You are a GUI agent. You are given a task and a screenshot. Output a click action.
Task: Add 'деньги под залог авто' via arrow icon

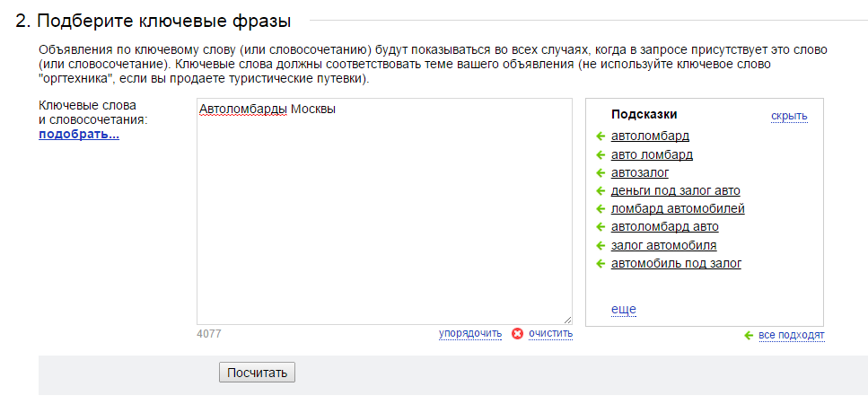(x=601, y=190)
